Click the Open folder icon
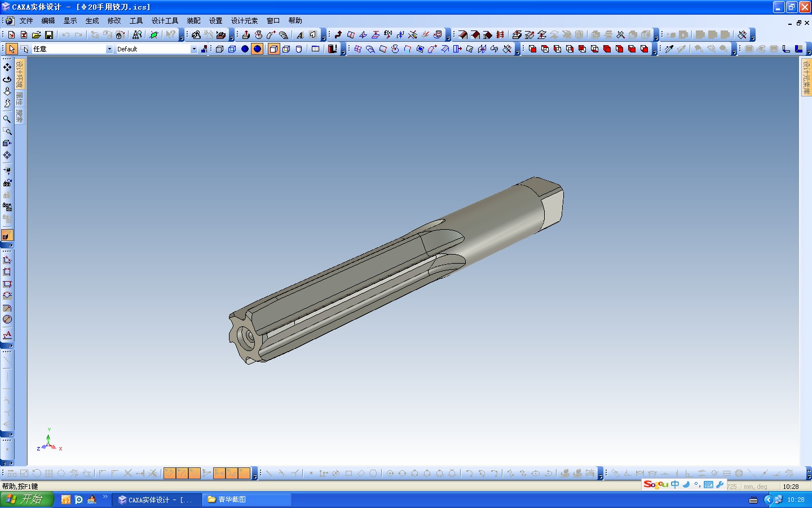The height and width of the screenshot is (508, 812). pyautogui.click(x=37, y=35)
